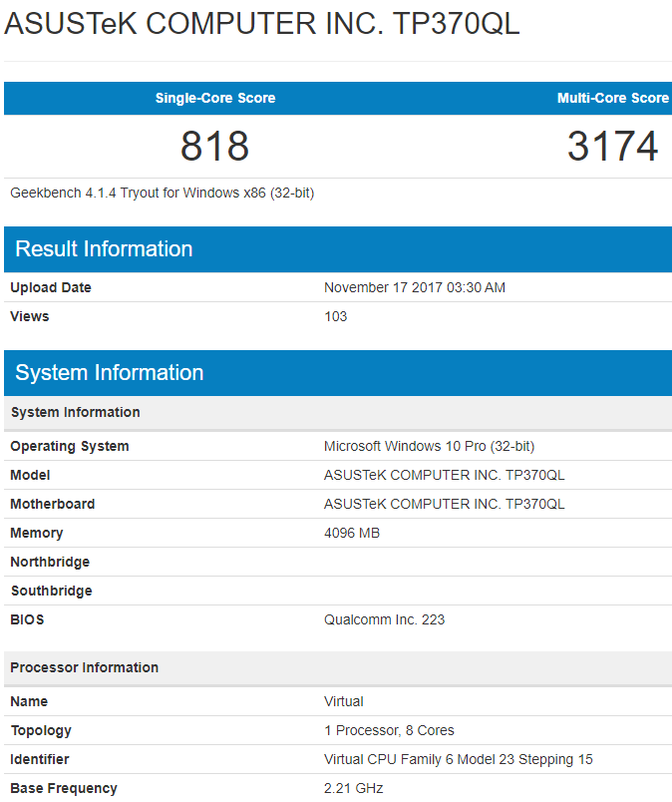The width and height of the screenshot is (672, 802).
Task: Click the Southbridge row label
Action: [x=52, y=591]
